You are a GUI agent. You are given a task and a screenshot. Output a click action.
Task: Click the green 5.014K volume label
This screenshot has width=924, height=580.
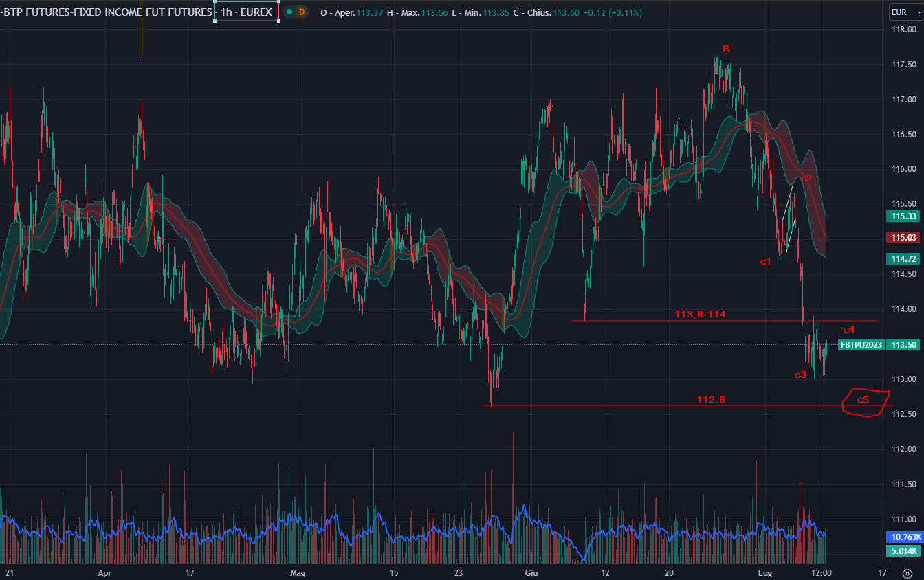coord(903,551)
